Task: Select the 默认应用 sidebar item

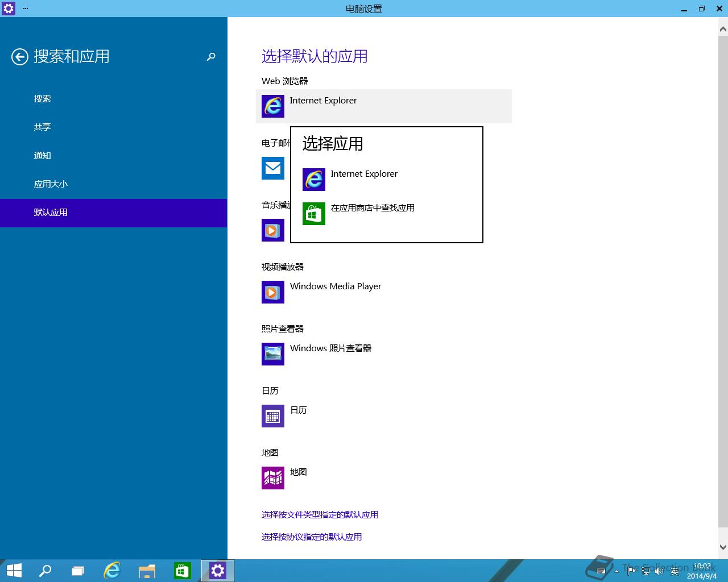Action: coord(114,213)
